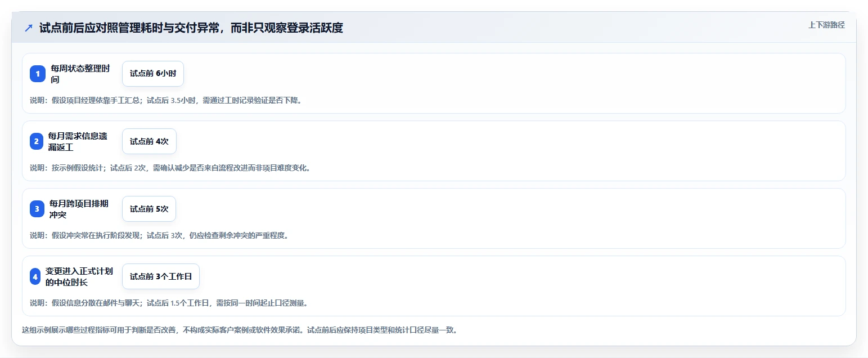
Task: Click the 每月需求信息遗漏返工 title
Action: coord(78,141)
